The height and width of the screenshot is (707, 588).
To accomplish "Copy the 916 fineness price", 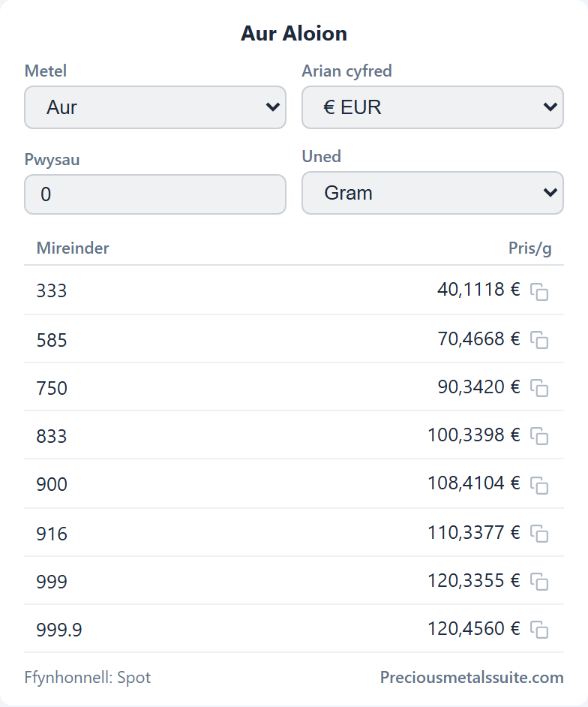I will coord(539,534).
